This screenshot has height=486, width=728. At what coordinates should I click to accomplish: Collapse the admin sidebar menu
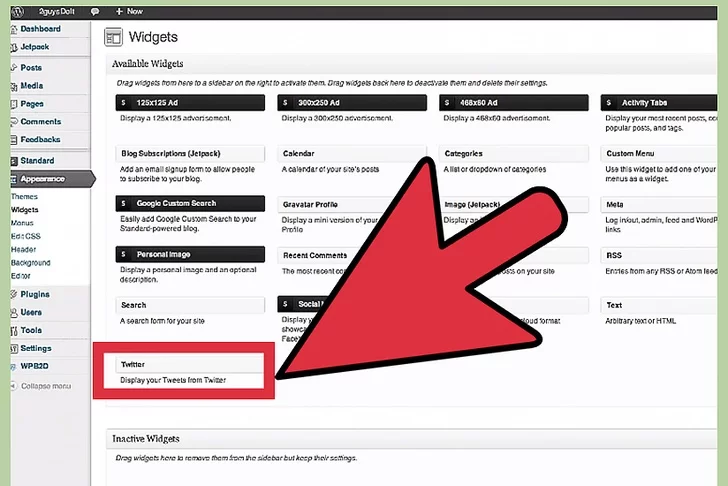click(x=40, y=386)
